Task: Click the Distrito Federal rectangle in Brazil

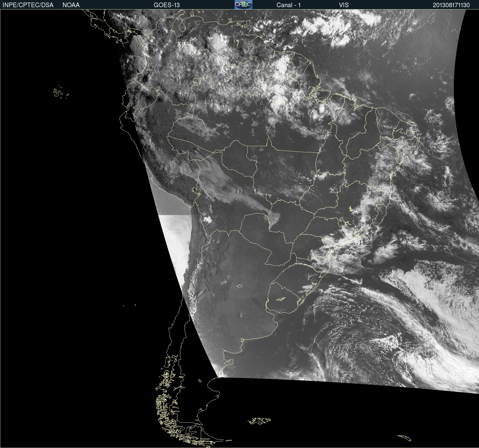Action: pyautogui.click(x=334, y=190)
